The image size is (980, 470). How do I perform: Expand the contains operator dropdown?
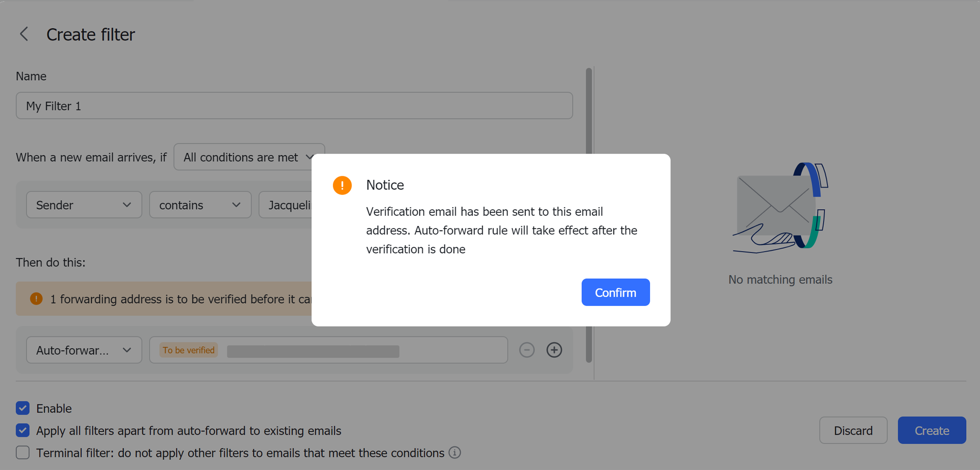point(200,205)
